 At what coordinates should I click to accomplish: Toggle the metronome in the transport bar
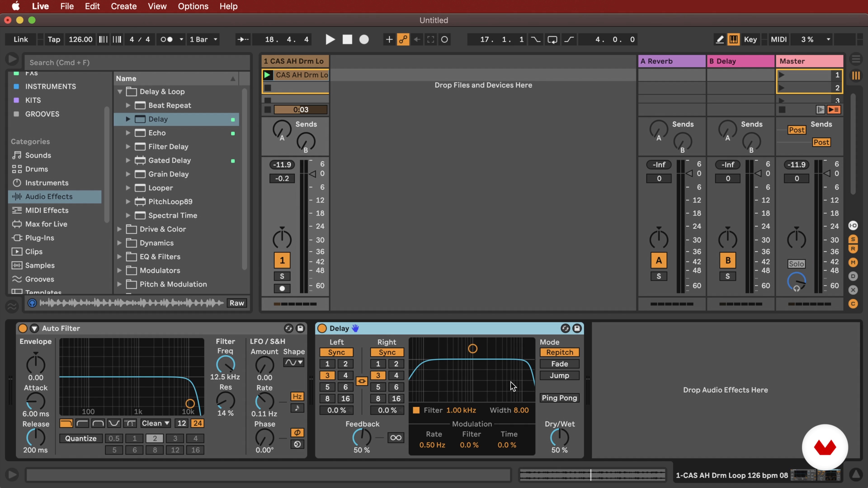point(166,39)
